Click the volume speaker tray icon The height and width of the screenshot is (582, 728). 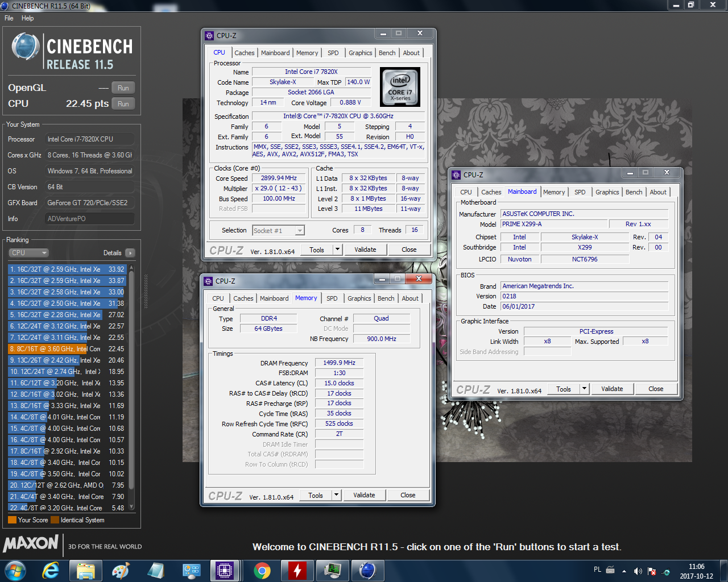point(638,571)
